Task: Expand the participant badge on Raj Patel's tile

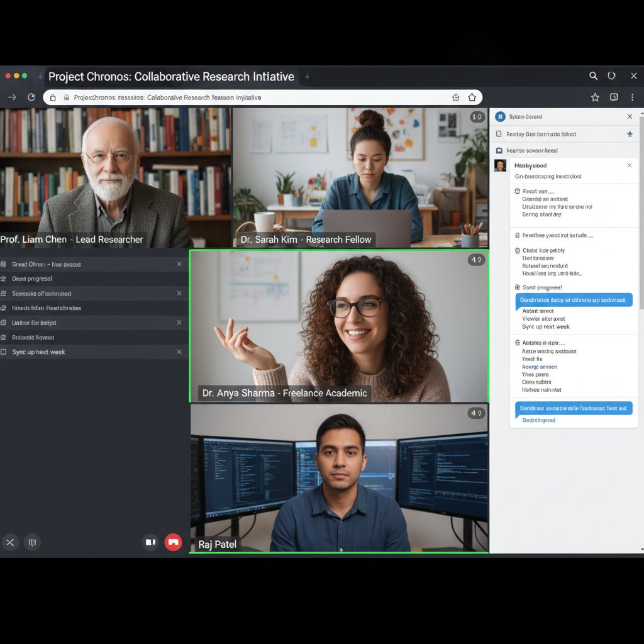Action: tap(476, 413)
